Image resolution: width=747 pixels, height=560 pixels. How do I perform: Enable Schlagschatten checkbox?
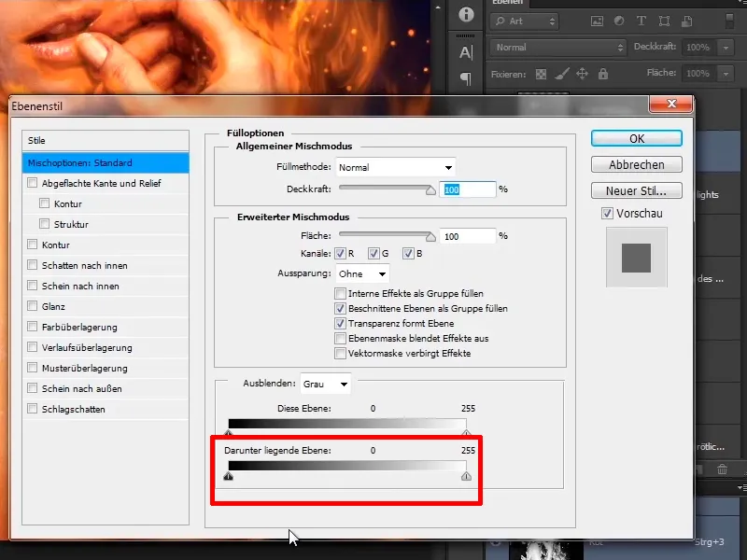pyautogui.click(x=33, y=409)
